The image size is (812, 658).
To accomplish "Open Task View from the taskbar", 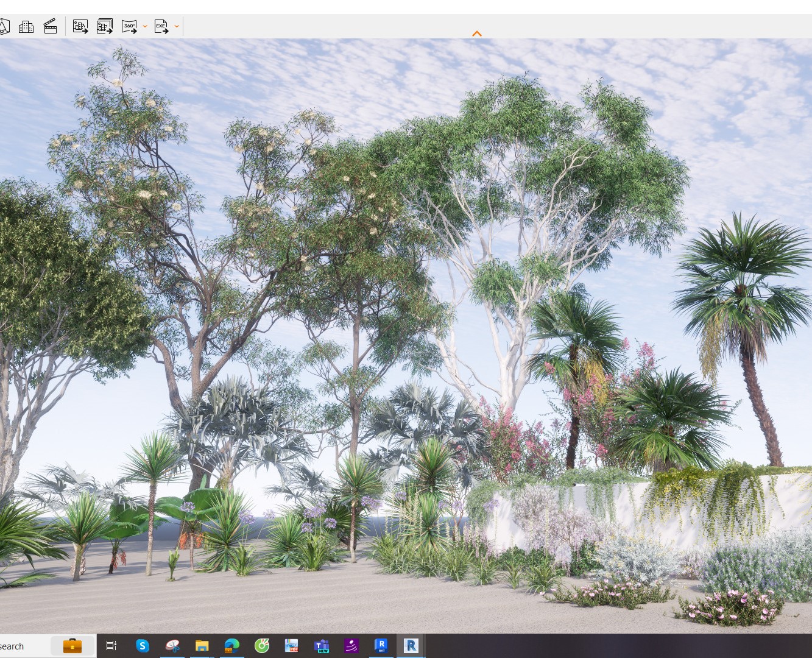I will pos(111,646).
